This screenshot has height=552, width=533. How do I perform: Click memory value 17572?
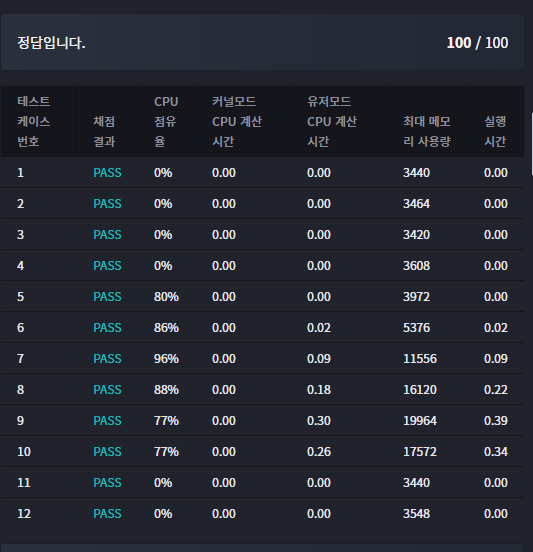coord(420,452)
